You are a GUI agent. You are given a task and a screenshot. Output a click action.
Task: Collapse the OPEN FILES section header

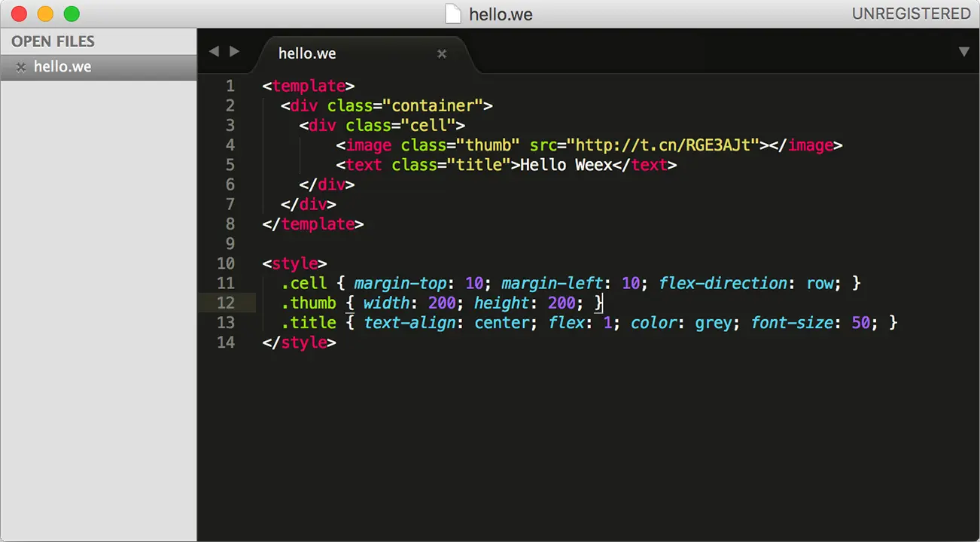[53, 41]
